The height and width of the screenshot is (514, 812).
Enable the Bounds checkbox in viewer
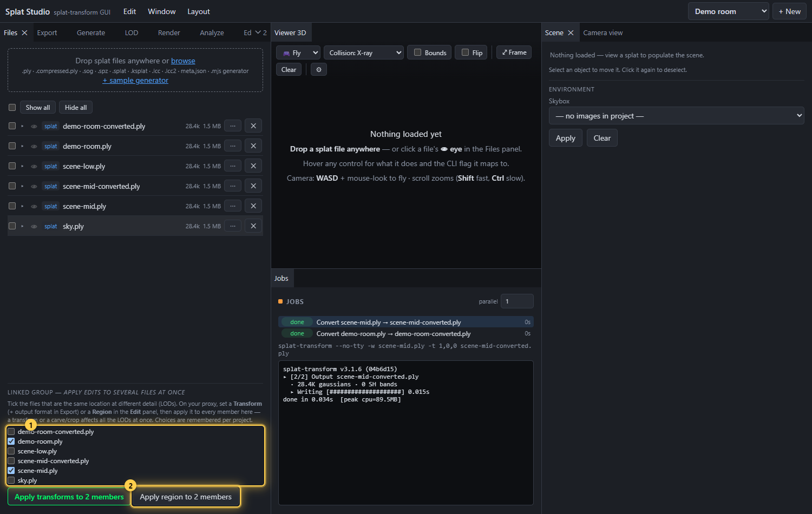click(417, 52)
